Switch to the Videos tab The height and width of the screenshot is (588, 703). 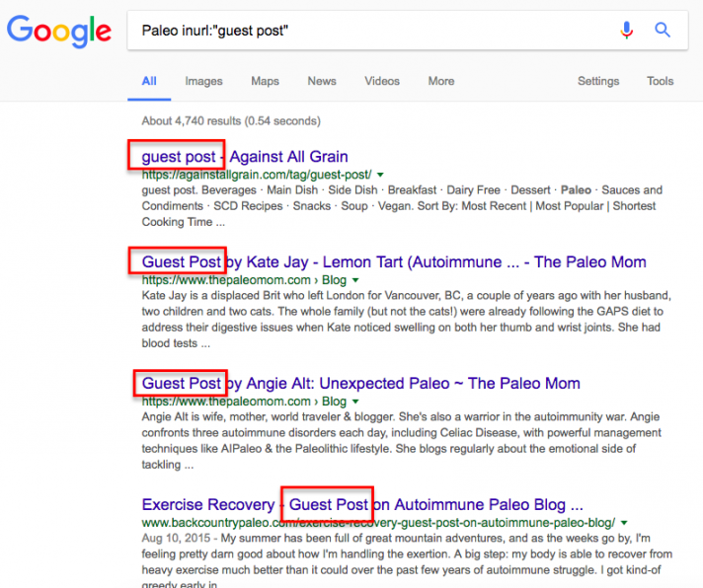coord(381,81)
